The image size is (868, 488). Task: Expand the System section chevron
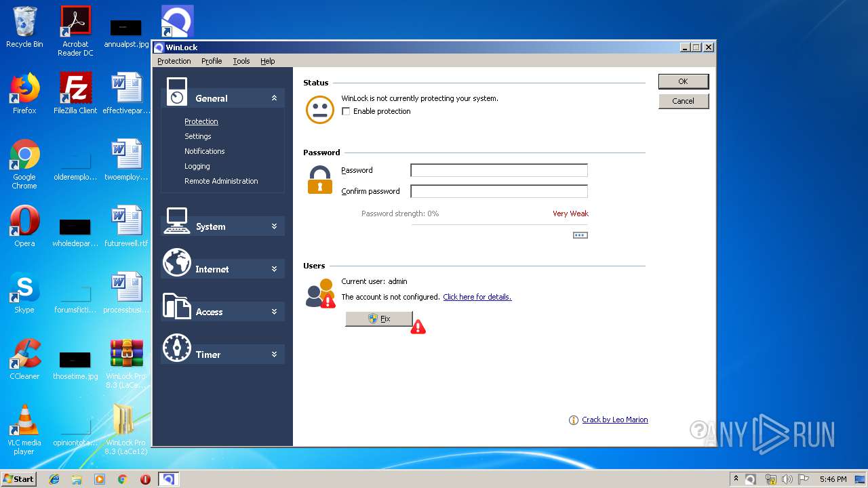tap(274, 226)
